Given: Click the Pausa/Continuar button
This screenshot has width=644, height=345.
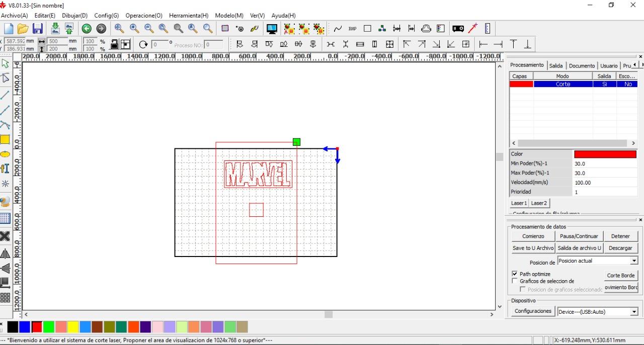Looking at the screenshot, I should pos(579,236).
